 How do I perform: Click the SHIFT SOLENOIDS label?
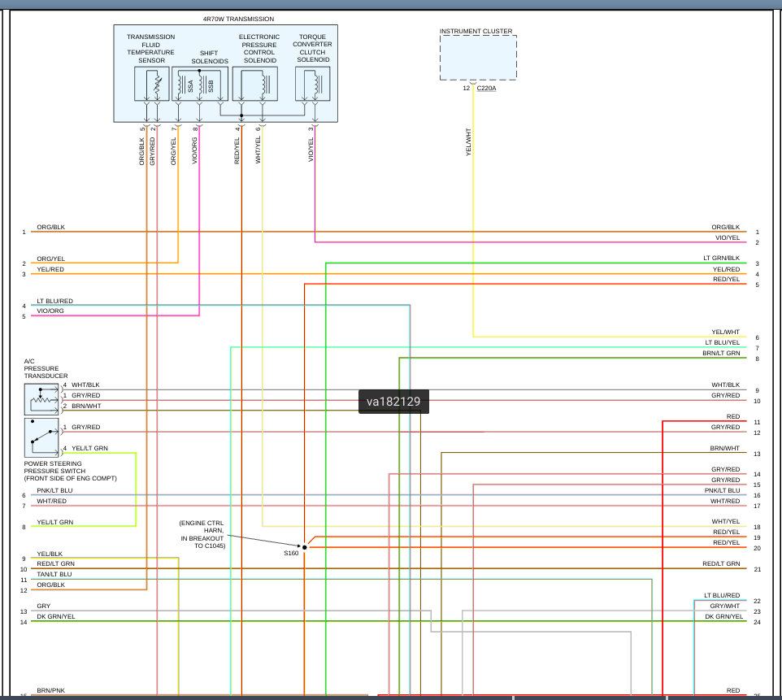(210, 57)
